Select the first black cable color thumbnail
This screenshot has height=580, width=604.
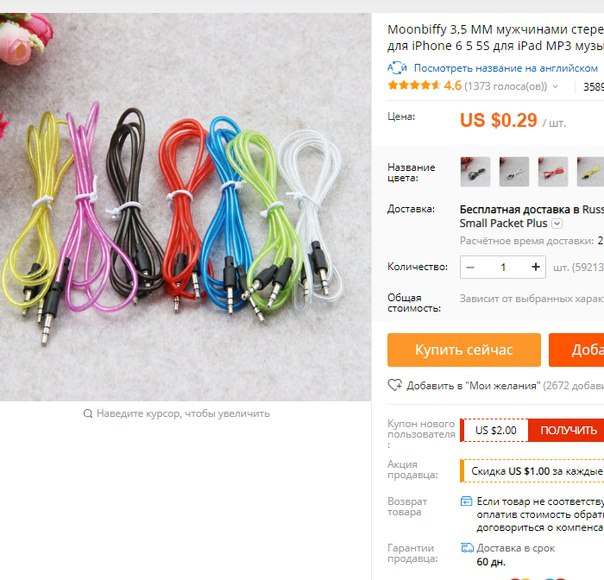pos(475,171)
